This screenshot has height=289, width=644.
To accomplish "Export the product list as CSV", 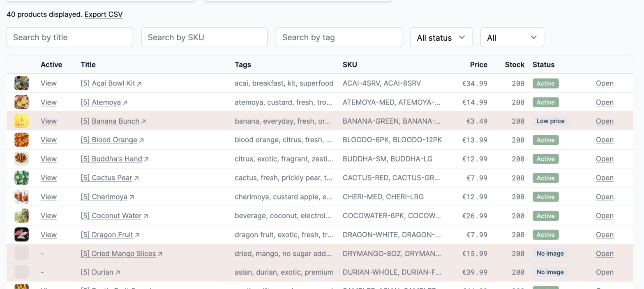I will pos(104,14).
